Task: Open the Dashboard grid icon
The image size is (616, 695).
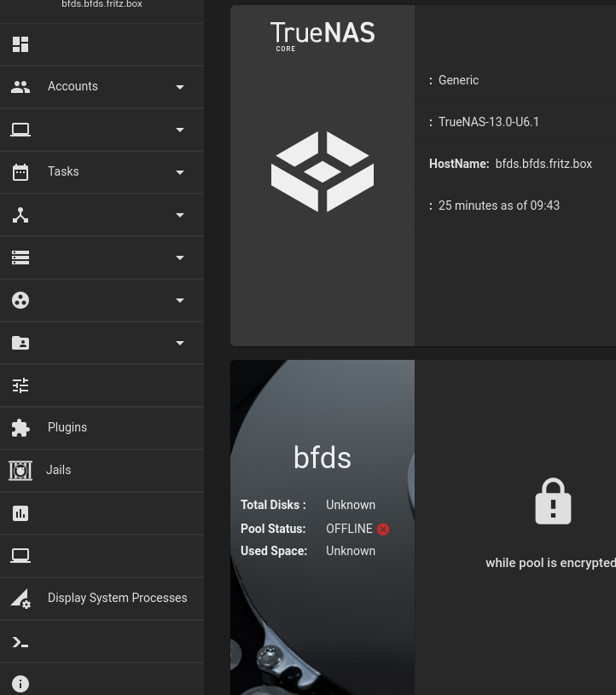Action: coord(20,44)
